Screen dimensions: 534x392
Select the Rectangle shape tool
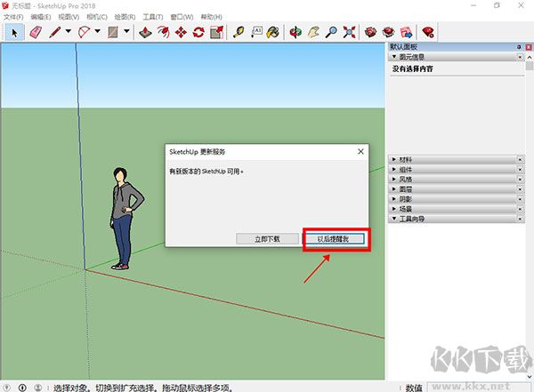113,32
